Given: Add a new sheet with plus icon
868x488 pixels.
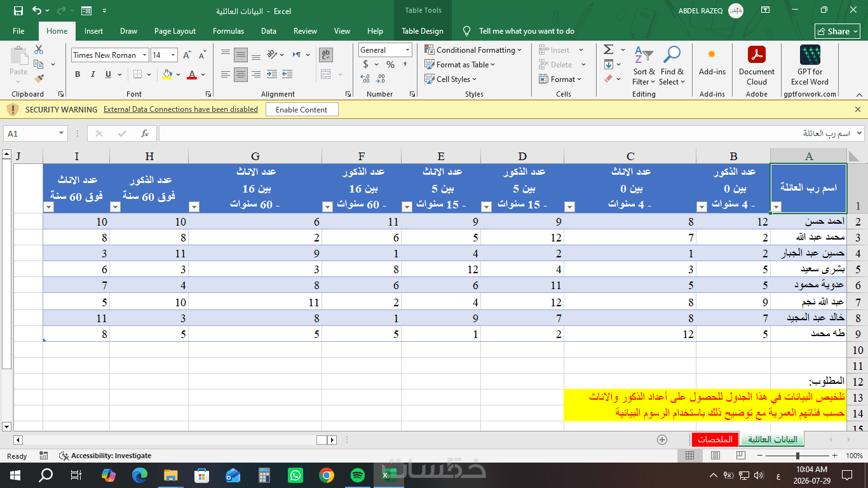Looking at the screenshot, I should pyautogui.click(x=662, y=439).
